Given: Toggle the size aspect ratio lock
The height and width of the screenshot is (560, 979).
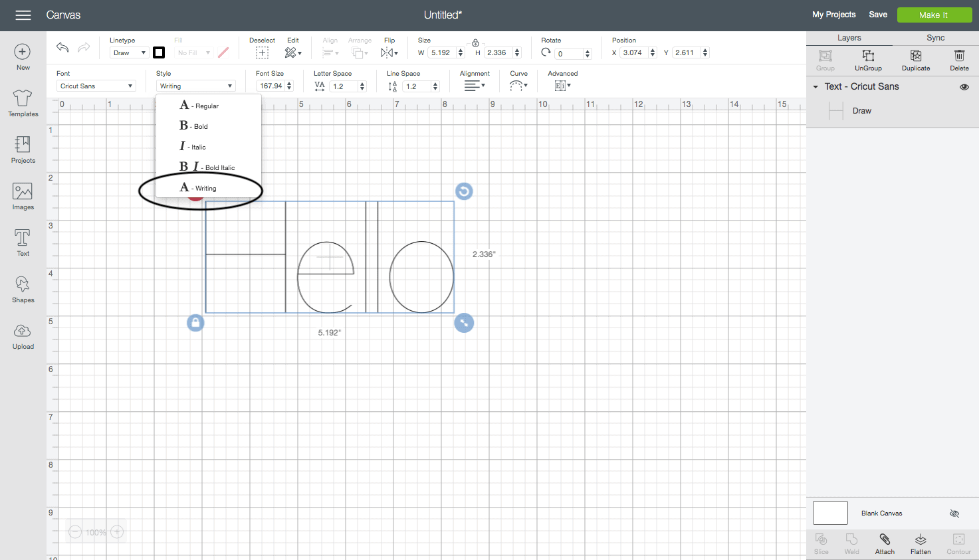Looking at the screenshot, I should click(475, 43).
